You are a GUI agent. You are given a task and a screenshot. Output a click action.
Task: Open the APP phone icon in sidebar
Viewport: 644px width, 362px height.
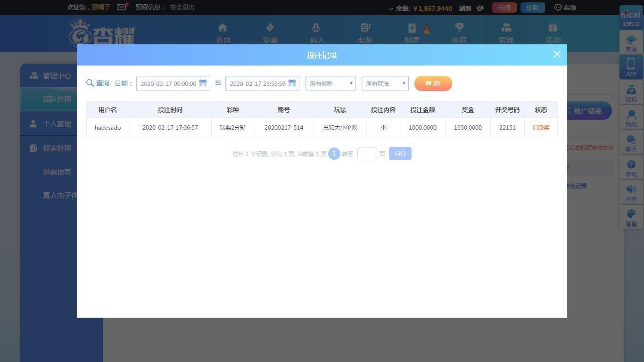point(631,64)
